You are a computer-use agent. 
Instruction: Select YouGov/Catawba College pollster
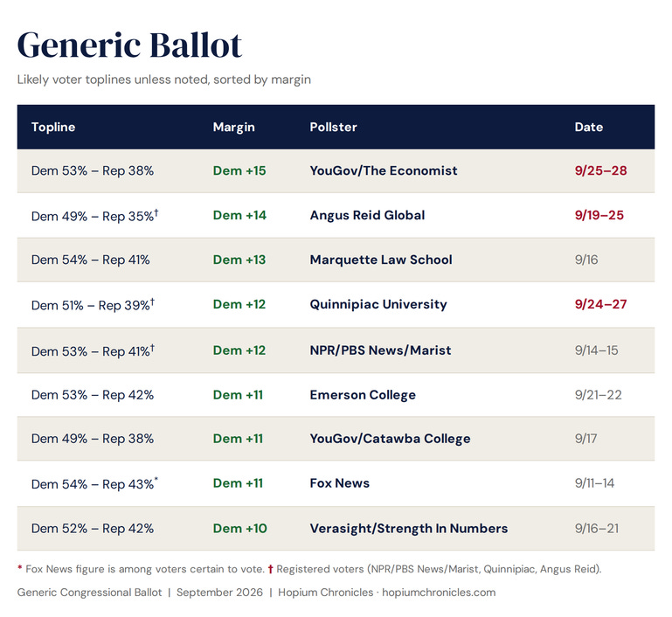tap(390, 439)
